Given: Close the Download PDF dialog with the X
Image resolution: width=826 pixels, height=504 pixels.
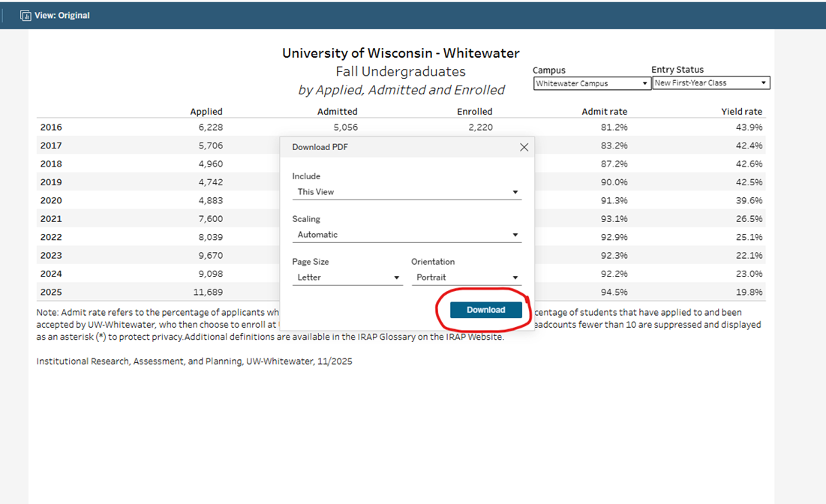Looking at the screenshot, I should 524,147.
